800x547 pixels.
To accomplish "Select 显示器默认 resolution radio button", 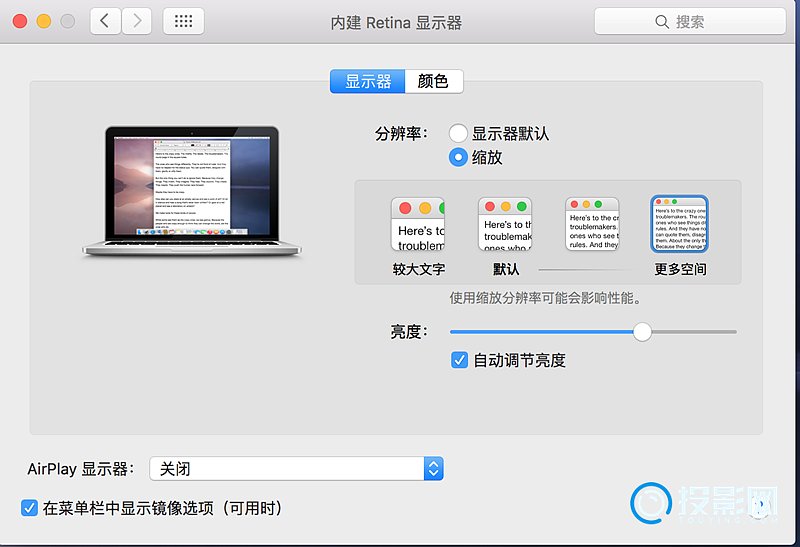I will [458, 133].
